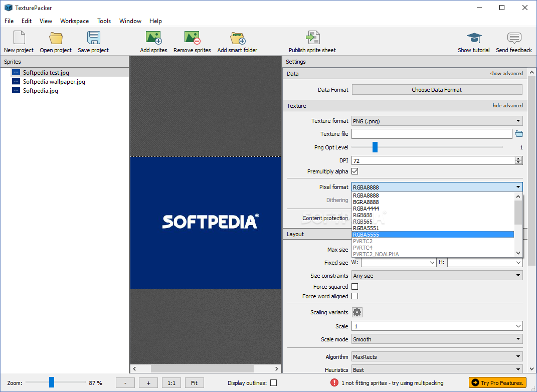The image size is (537, 392).
Task: Select RGBA5551 in pixel format list
Action: click(x=433, y=228)
